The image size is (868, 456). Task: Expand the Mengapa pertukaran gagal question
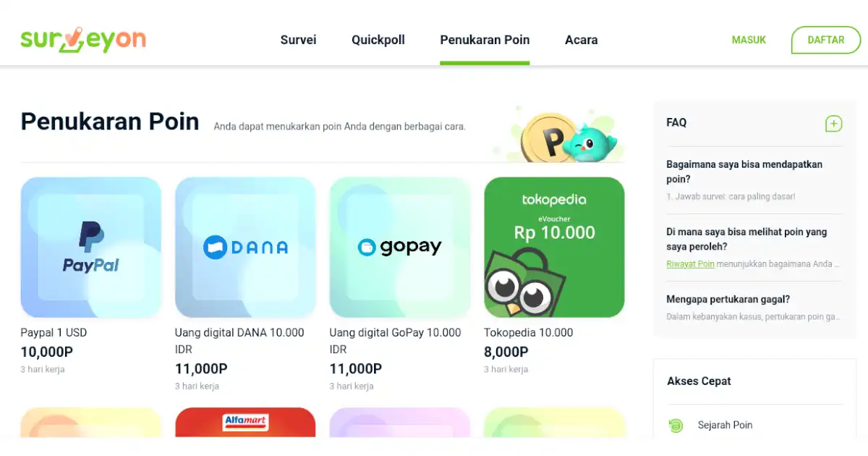coord(728,299)
